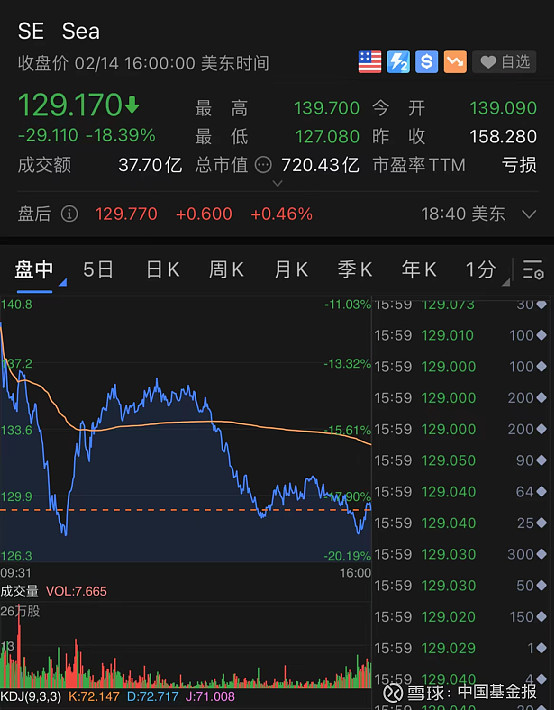Tap the intraday price line chart

186,429
